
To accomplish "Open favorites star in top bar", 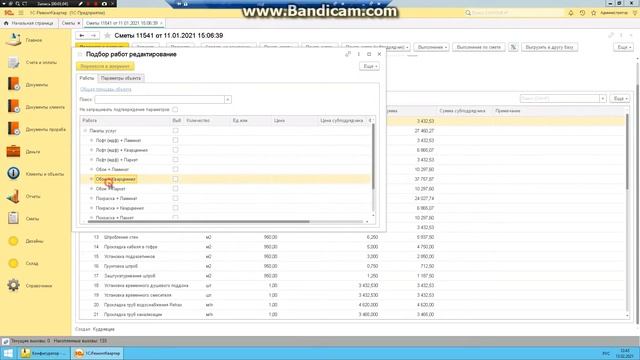I will point(594,13).
